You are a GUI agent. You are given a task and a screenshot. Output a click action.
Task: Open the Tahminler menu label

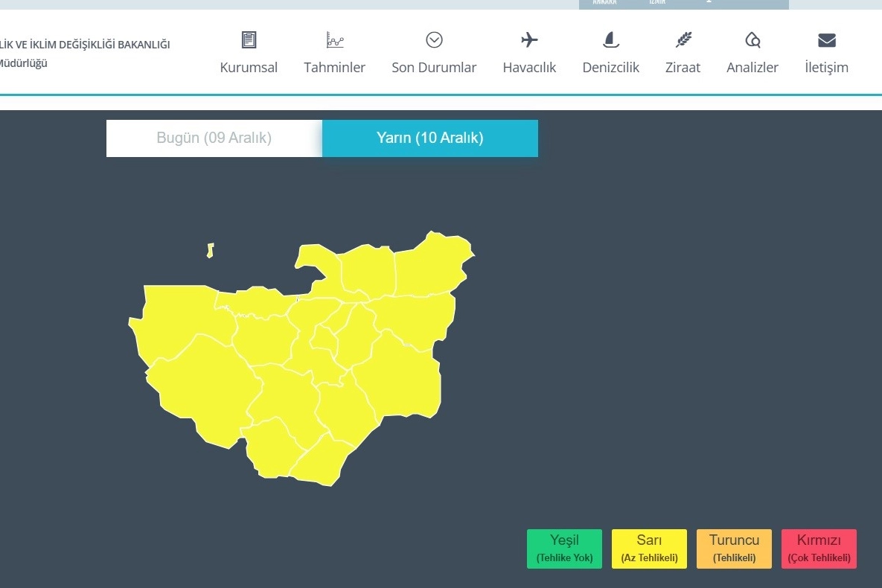click(x=334, y=68)
